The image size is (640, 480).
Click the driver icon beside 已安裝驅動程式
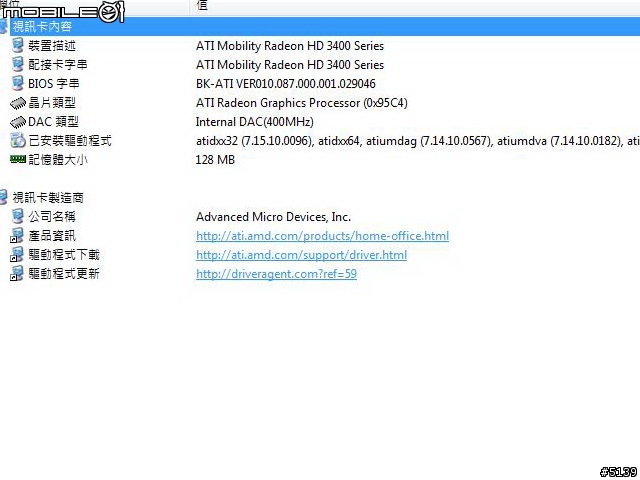coord(18,140)
